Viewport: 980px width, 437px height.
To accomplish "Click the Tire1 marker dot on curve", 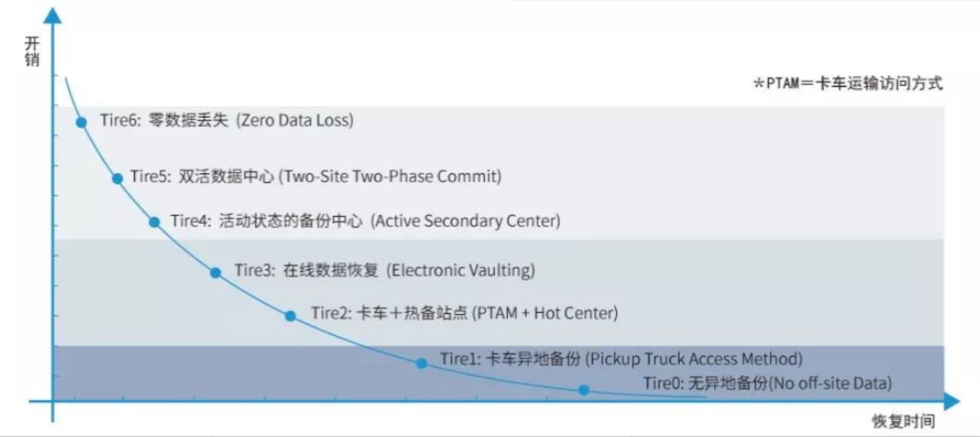I will 422,363.
